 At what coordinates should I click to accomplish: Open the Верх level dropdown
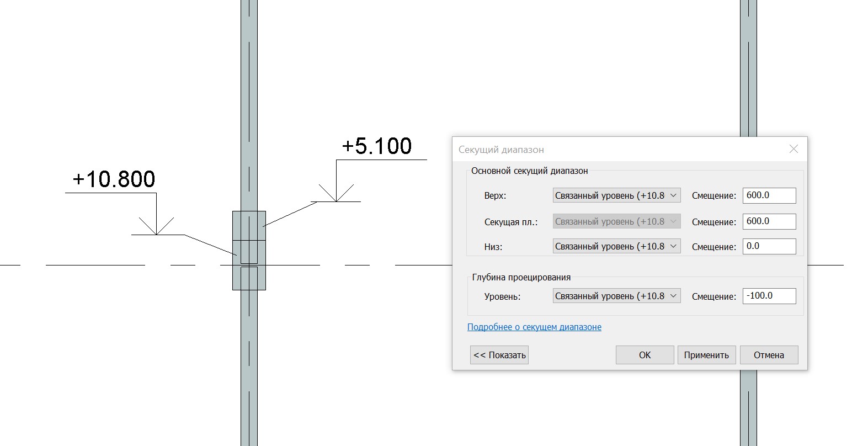tap(616, 195)
